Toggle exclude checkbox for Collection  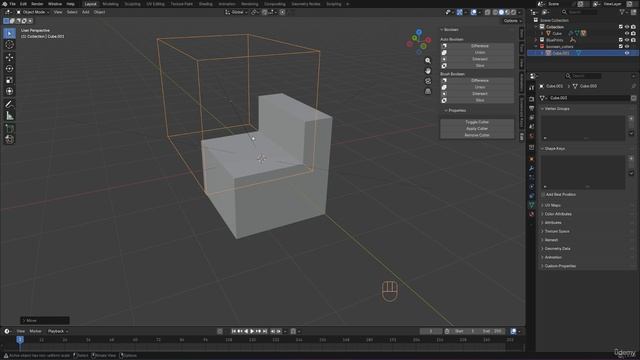click(621, 27)
